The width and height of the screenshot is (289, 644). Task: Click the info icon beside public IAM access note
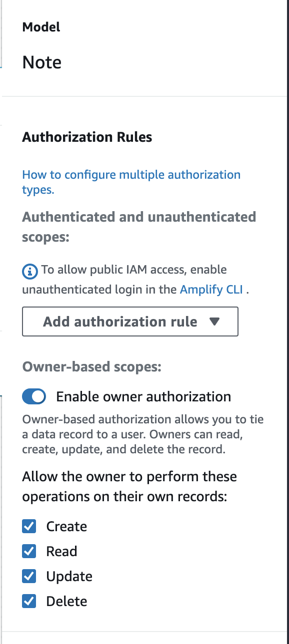tap(30, 272)
